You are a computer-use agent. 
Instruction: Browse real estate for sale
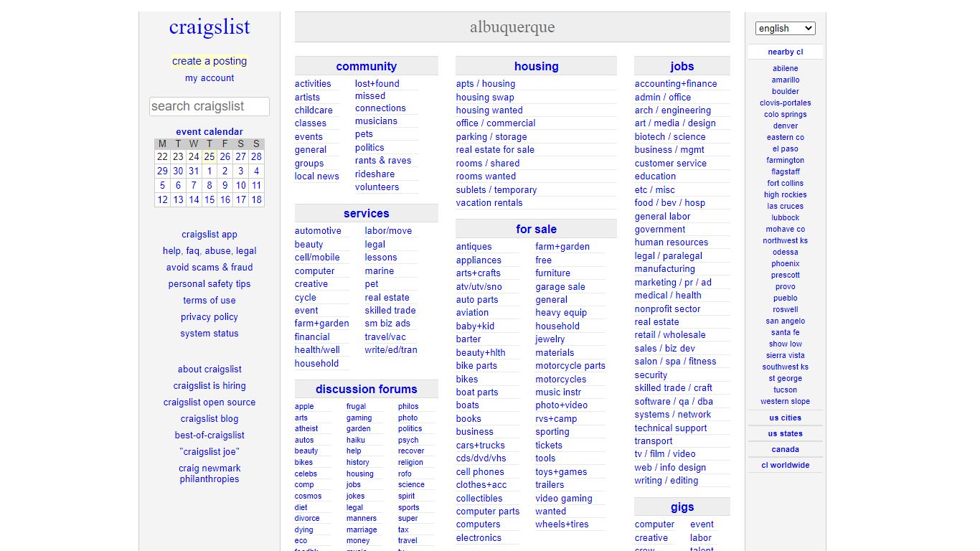[x=495, y=150]
